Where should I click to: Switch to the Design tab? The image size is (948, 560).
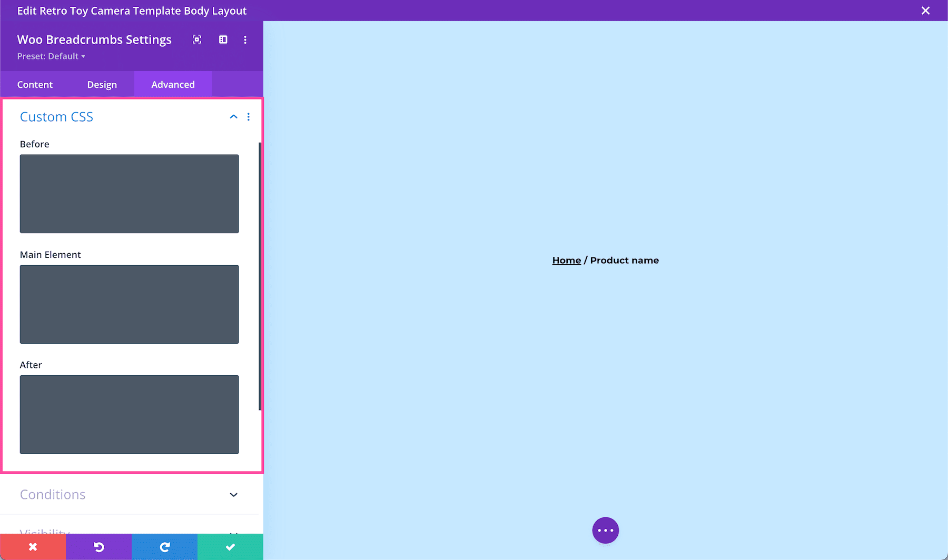coord(102,84)
